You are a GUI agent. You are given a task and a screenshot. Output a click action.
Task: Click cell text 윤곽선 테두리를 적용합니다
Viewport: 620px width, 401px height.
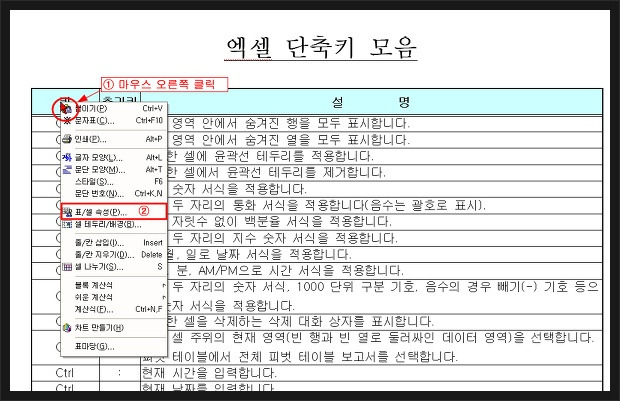click(x=293, y=156)
